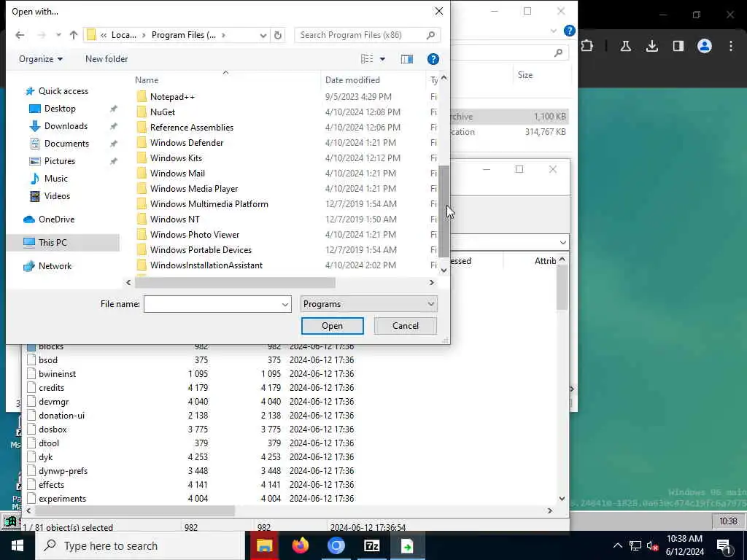Open the Chrome three-dot menu
Image resolution: width=747 pixels, height=560 pixels.
pyautogui.click(x=731, y=46)
